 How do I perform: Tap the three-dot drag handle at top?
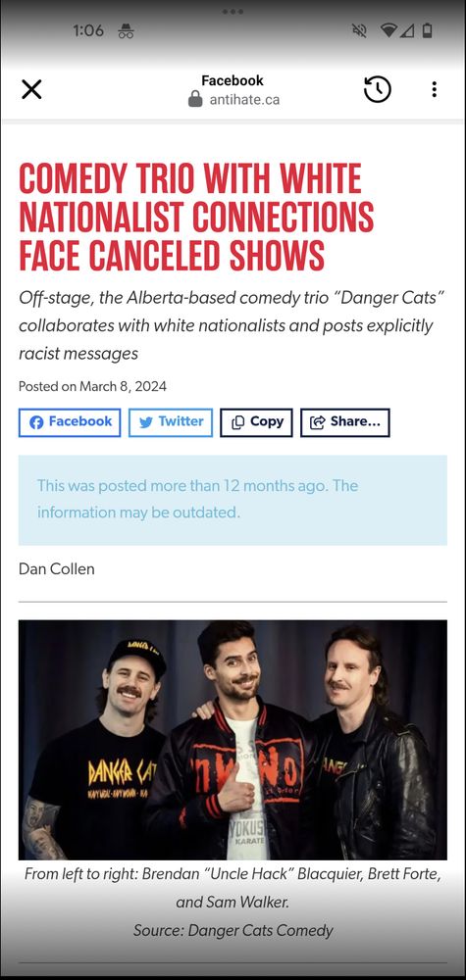pos(233,12)
